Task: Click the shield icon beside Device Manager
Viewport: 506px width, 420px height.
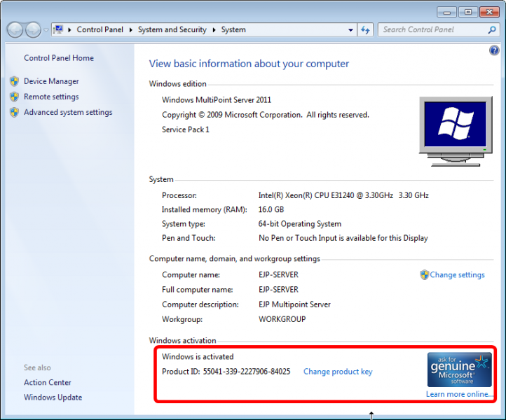Action: point(14,81)
